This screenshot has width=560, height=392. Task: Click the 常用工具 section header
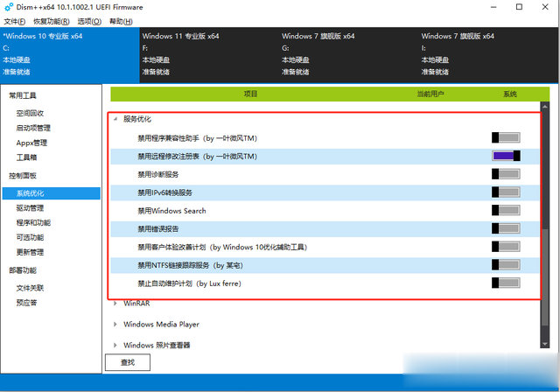coord(23,95)
